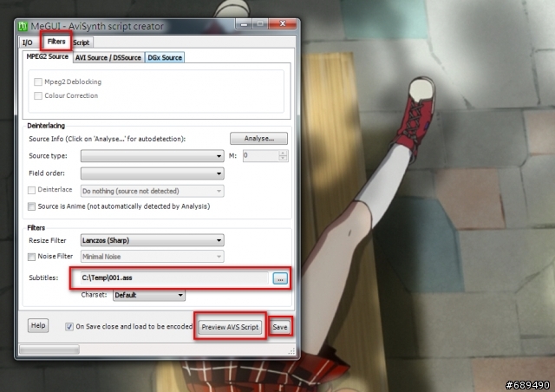Minimize the MeGUI script creator window
This screenshot has height=392, width=555.
click(244, 24)
